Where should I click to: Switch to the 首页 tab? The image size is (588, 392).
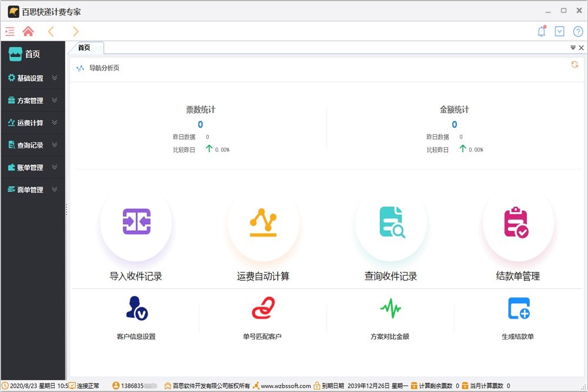click(x=85, y=48)
